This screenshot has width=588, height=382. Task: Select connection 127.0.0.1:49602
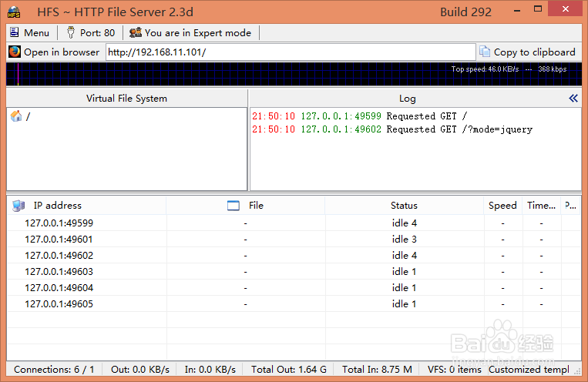pos(294,255)
